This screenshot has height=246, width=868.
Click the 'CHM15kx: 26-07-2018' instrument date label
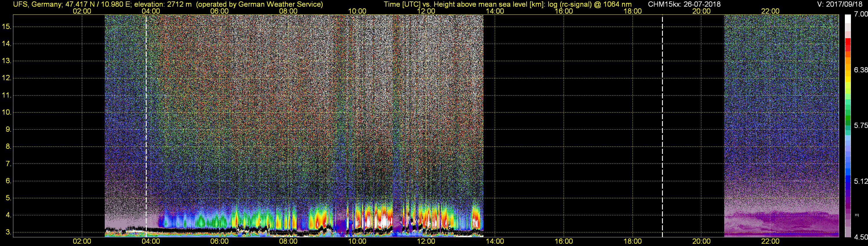click(x=684, y=4)
